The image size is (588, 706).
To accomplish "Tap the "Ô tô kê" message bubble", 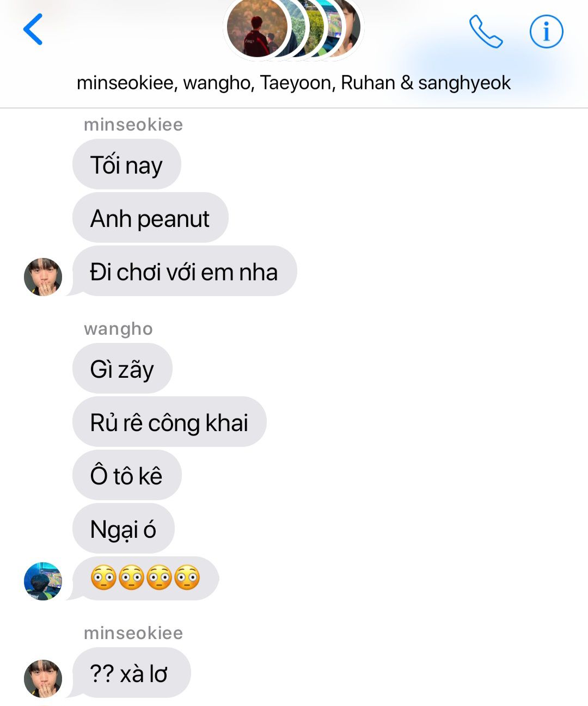I will [126, 475].
